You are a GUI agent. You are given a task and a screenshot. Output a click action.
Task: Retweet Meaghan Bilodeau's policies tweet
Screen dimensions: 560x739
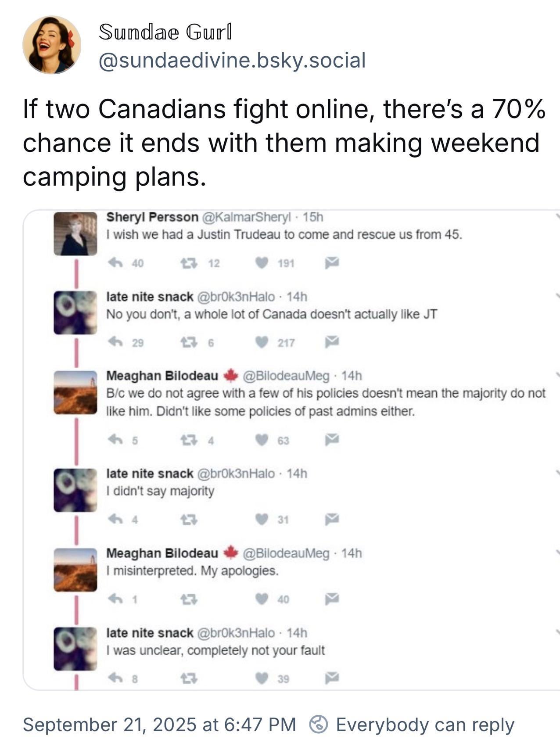[188, 440]
